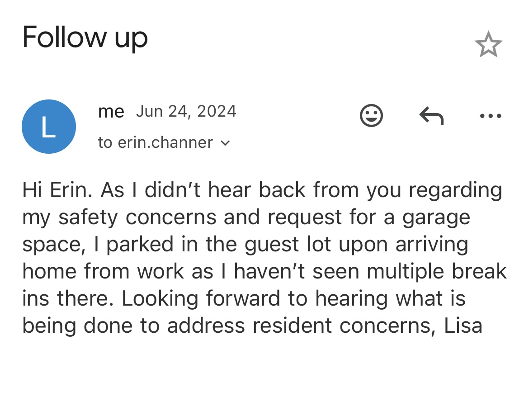The image size is (529, 420).
Task: Click the "Hi Erin." greeting text
Action: (x=57, y=190)
